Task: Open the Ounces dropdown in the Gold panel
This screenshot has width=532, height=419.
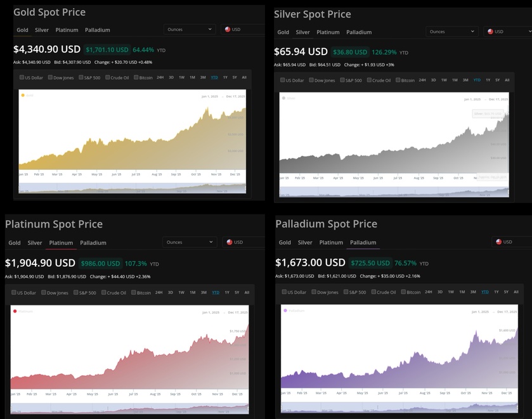Action: pyautogui.click(x=190, y=29)
